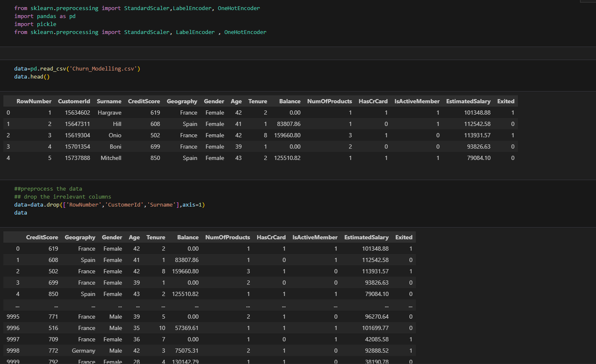
Task: Click Tenure value 10 in row 9996
Action: [162, 328]
